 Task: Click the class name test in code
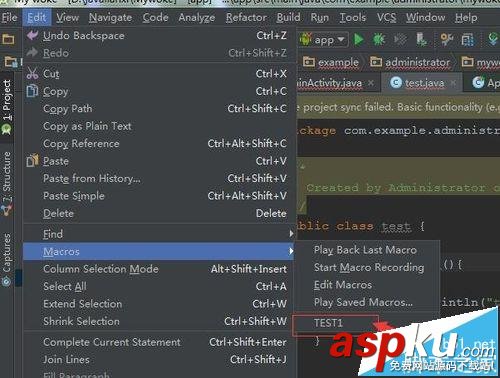click(396, 226)
